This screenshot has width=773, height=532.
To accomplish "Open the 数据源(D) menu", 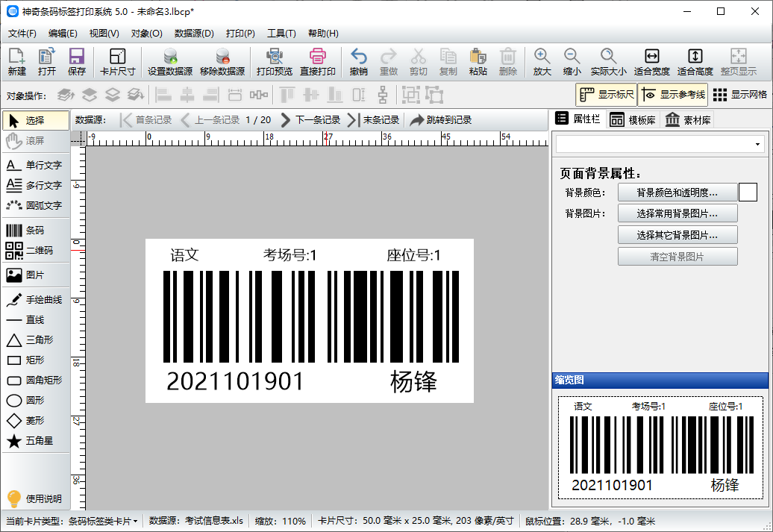I will [194, 34].
